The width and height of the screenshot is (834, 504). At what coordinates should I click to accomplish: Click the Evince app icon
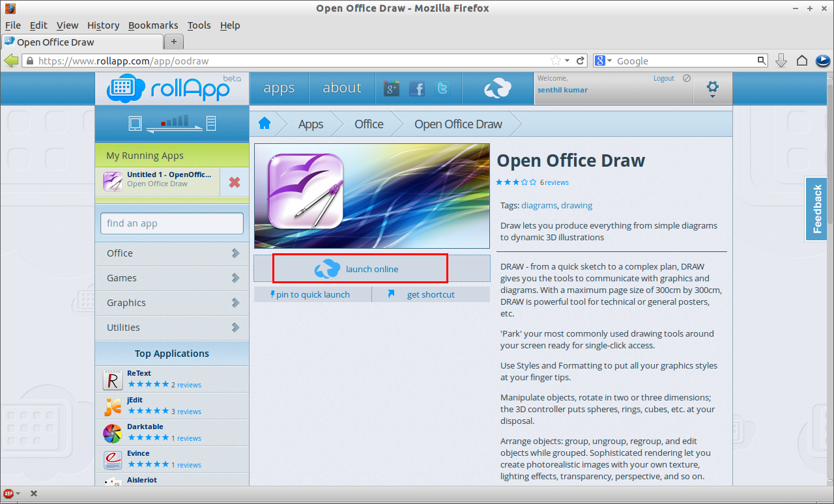pos(113,460)
